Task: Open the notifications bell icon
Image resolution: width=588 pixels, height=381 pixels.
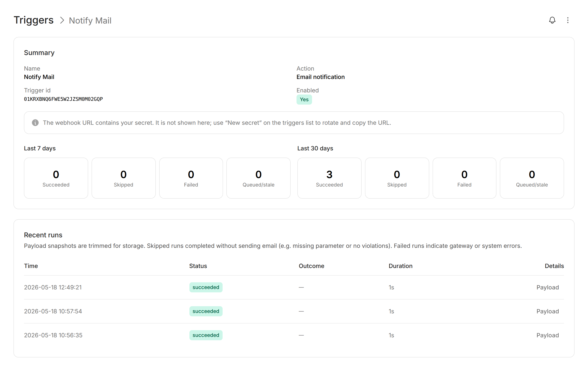Action: (552, 20)
